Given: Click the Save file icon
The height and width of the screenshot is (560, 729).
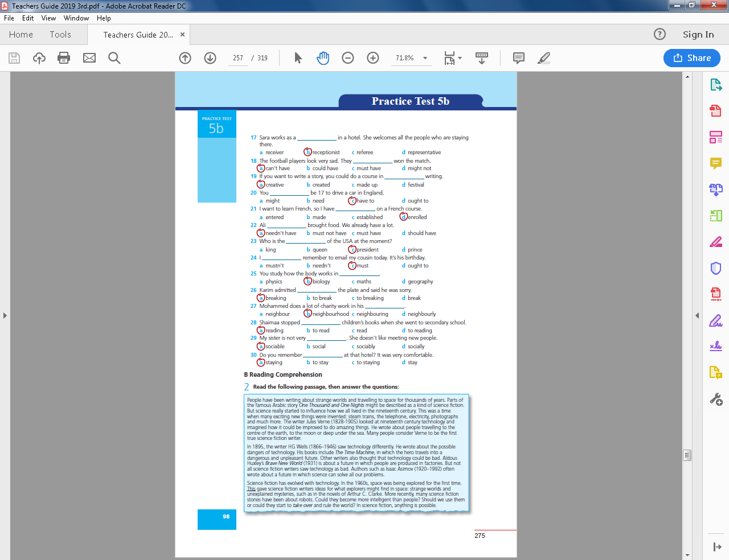Looking at the screenshot, I should (x=14, y=58).
